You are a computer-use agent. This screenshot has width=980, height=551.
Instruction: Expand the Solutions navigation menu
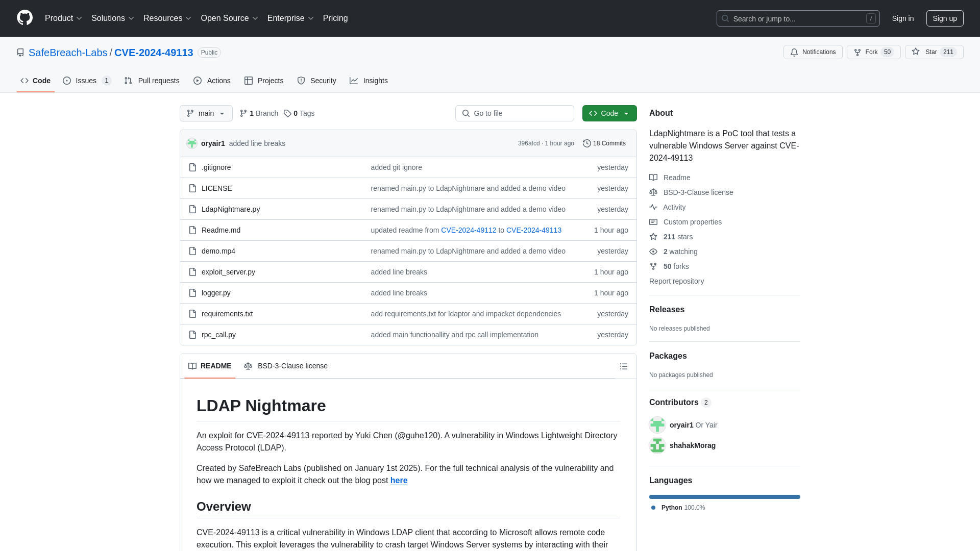[x=112, y=18]
